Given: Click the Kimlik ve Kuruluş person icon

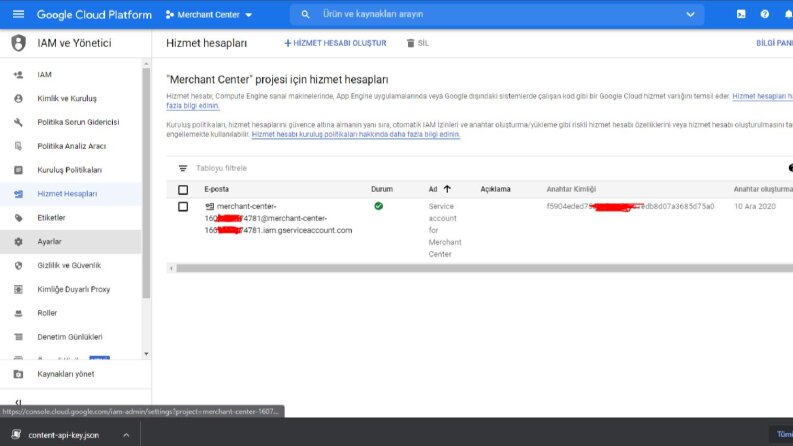Looking at the screenshot, I should tap(18, 99).
